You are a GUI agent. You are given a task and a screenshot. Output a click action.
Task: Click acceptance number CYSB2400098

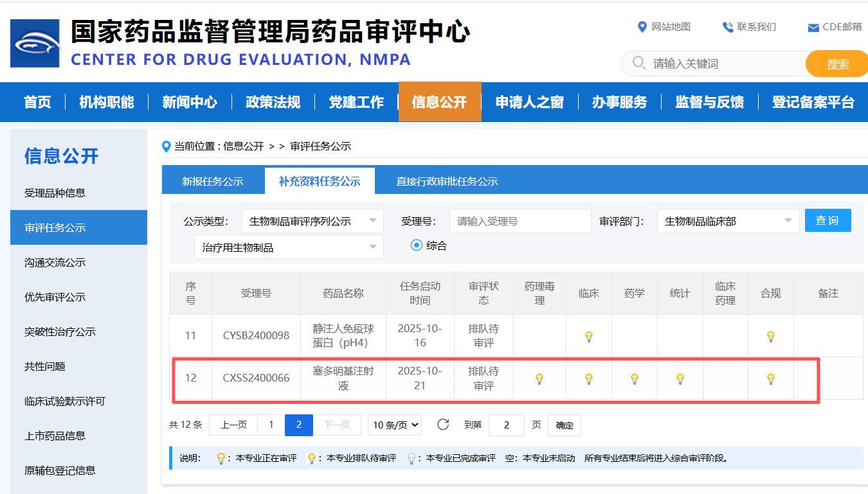coord(256,335)
